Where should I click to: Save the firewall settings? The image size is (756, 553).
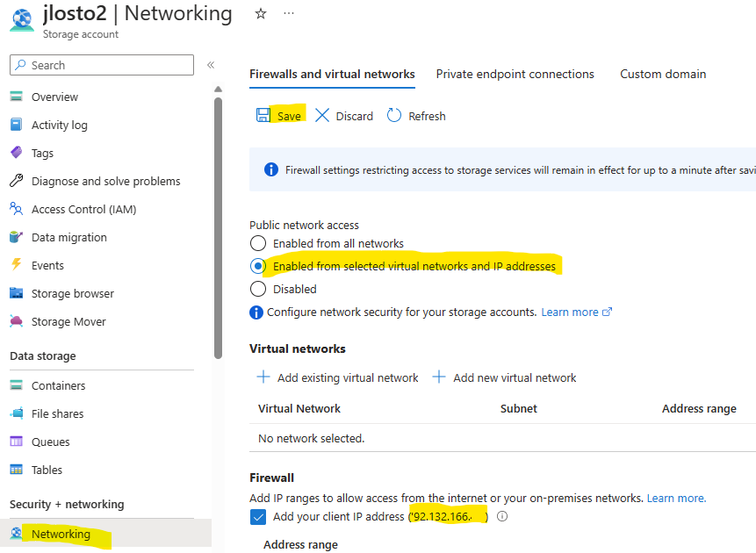[x=289, y=116]
